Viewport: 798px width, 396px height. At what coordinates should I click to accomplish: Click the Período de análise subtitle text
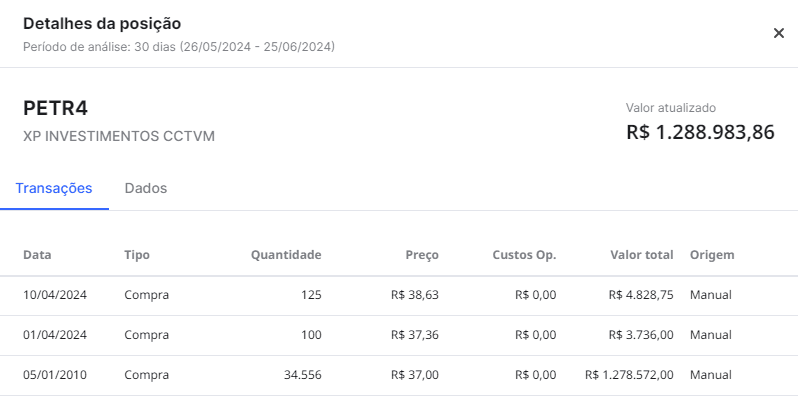(x=179, y=47)
